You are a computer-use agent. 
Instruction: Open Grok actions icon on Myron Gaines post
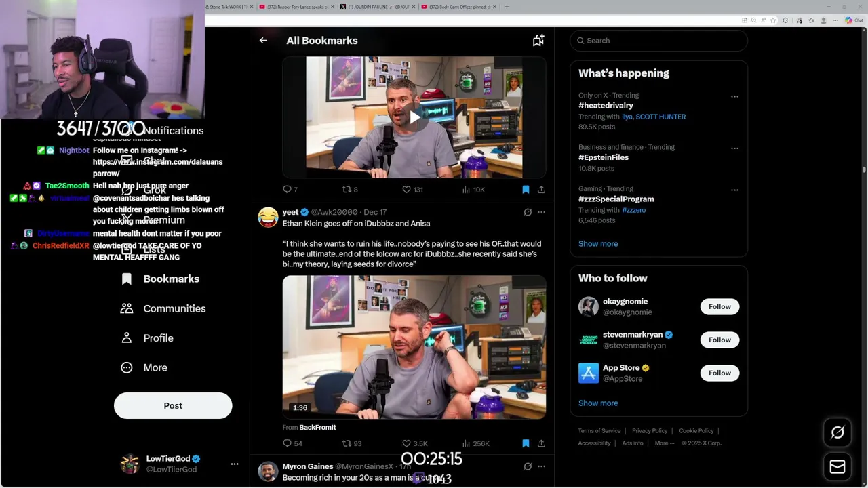pyautogui.click(x=528, y=466)
